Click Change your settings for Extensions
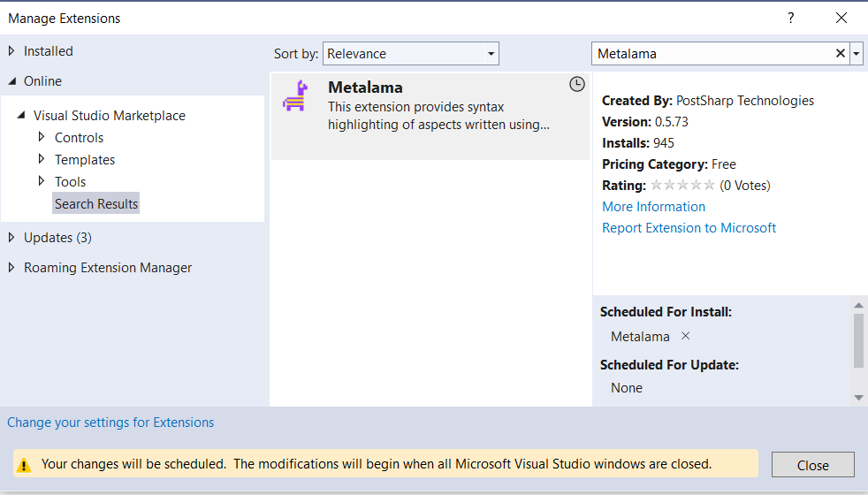The height and width of the screenshot is (495, 868). 110,423
